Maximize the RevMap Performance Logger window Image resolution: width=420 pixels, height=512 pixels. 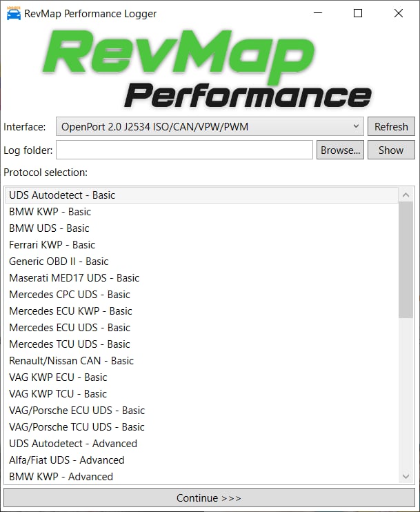point(358,13)
